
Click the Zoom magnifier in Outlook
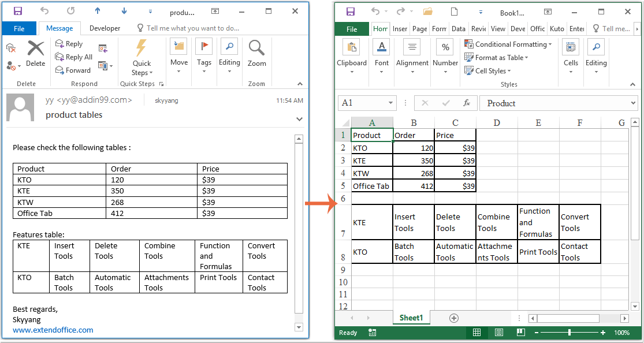(x=256, y=54)
